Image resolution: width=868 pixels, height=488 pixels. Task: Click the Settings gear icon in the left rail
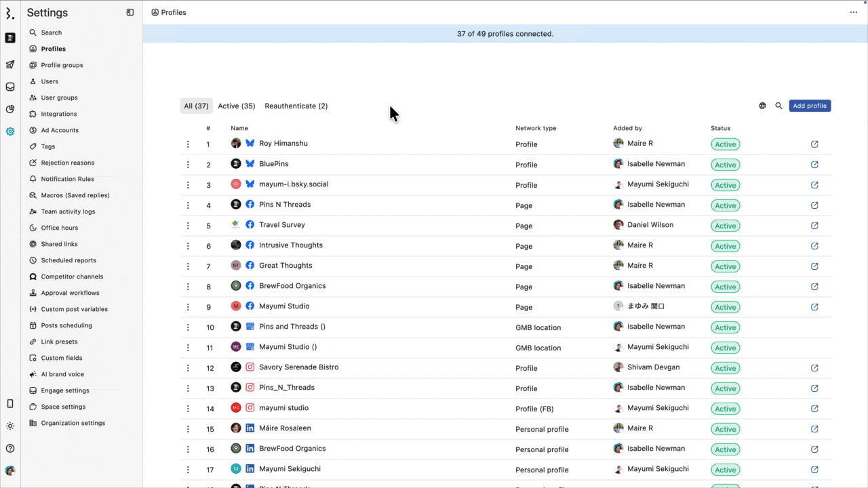tap(9, 131)
